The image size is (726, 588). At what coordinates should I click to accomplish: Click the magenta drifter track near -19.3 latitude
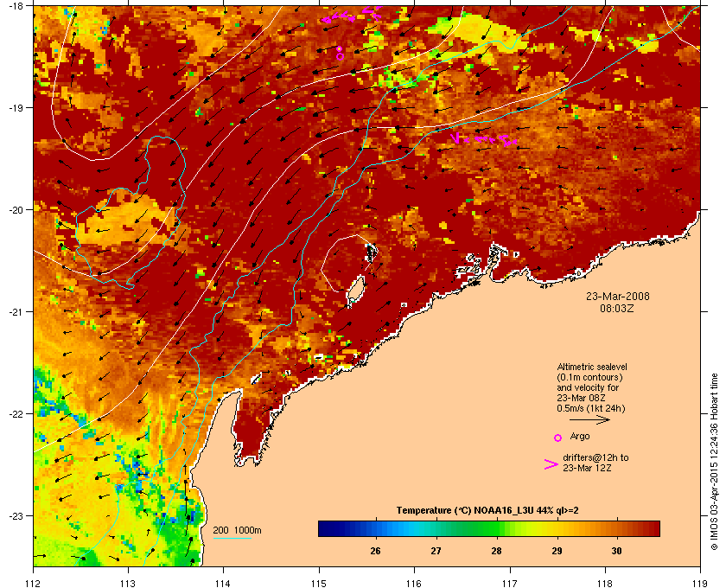point(483,139)
